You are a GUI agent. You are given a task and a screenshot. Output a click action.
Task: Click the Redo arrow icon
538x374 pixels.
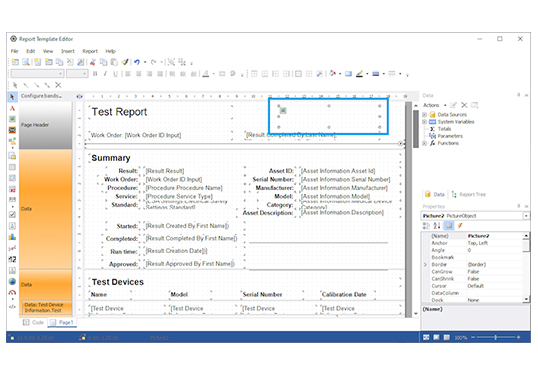point(154,62)
